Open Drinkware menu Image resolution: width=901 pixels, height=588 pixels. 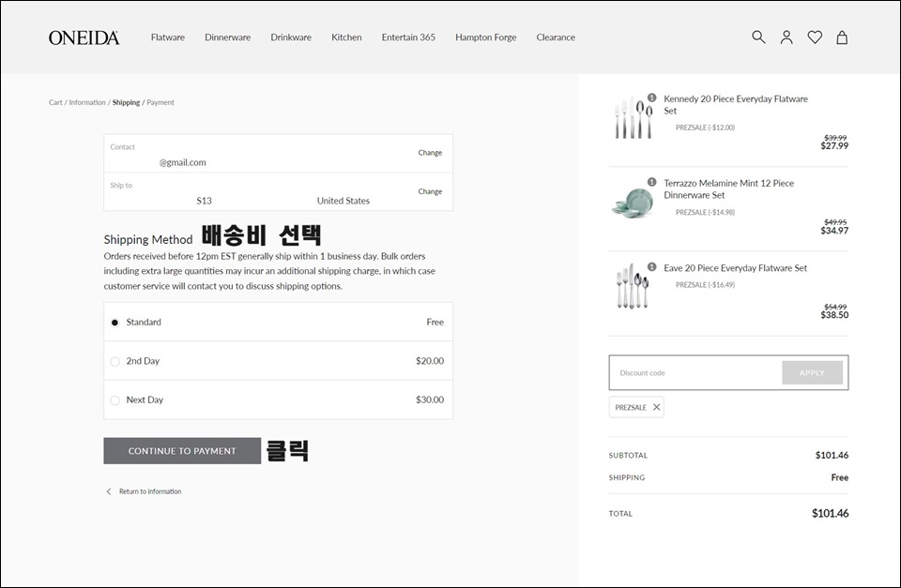(x=291, y=38)
